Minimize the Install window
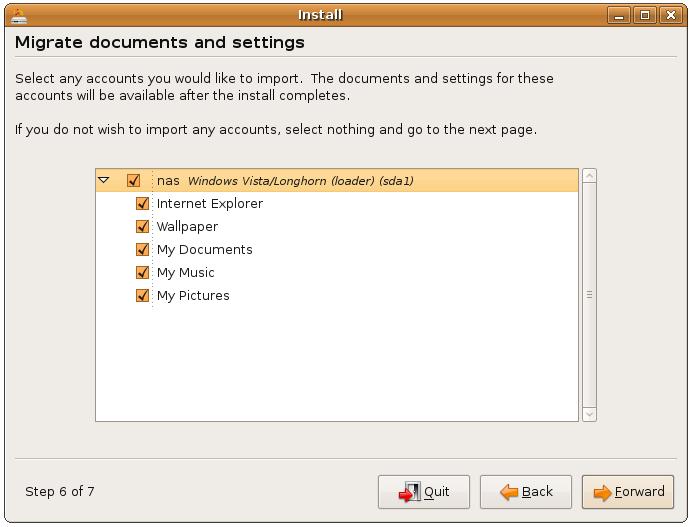Screen dimensions: 691x527 [x=619, y=15]
